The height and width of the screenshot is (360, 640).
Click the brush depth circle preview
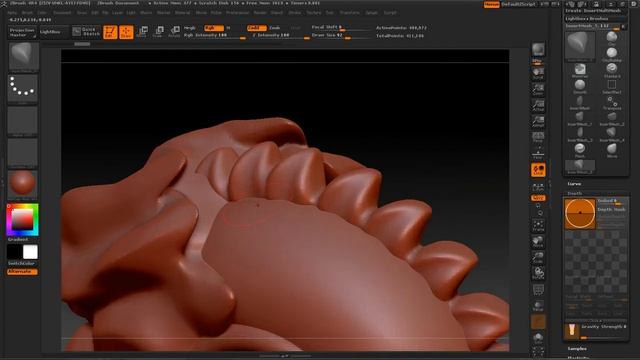580,213
